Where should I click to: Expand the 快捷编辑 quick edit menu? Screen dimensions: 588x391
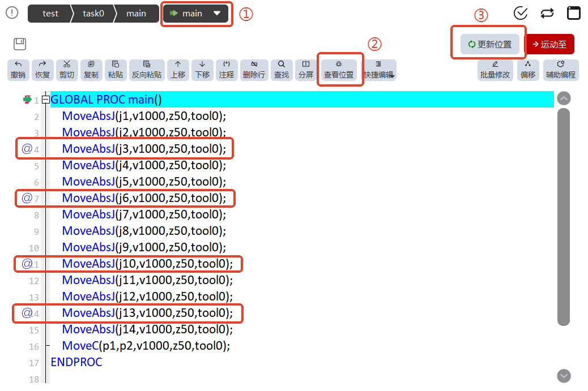(x=379, y=70)
